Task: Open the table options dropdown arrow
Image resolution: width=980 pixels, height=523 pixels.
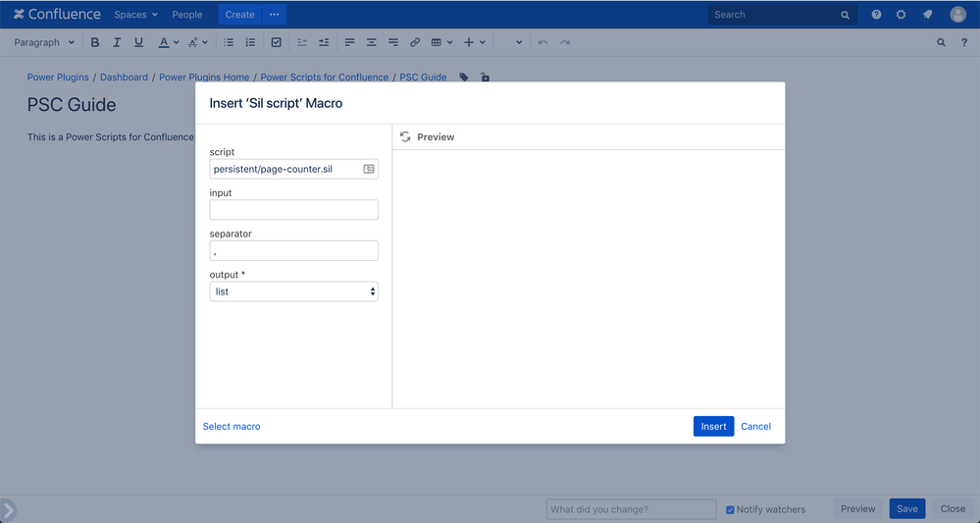Action: 449,42
